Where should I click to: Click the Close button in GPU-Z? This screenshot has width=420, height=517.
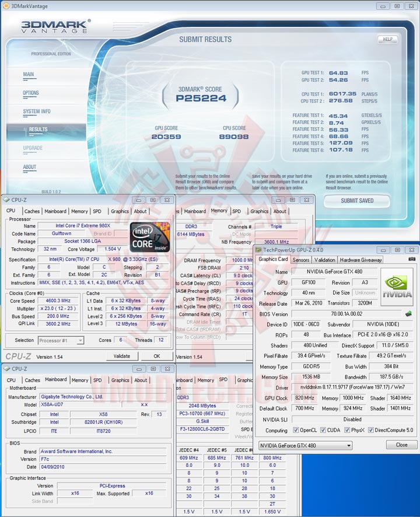(401, 445)
